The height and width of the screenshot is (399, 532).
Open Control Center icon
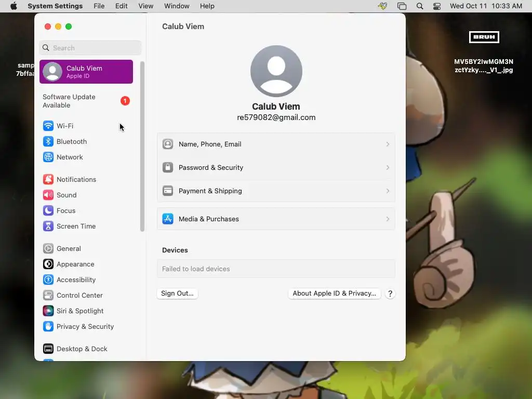(48, 296)
